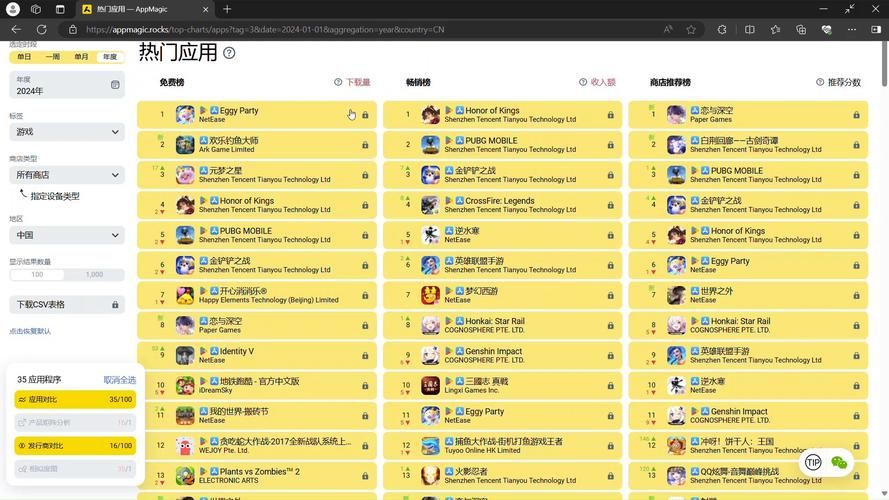This screenshot has width=889, height=500.
Task: Click the info icon beside 收入额
Action: click(583, 82)
